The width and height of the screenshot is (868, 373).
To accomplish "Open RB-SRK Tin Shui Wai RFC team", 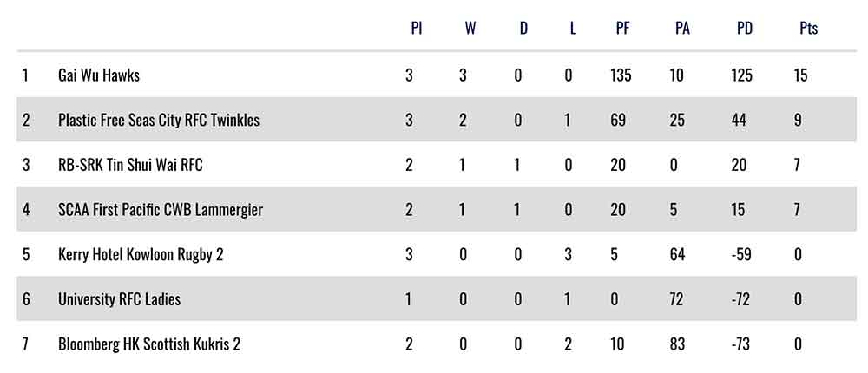I will click(x=130, y=165).
